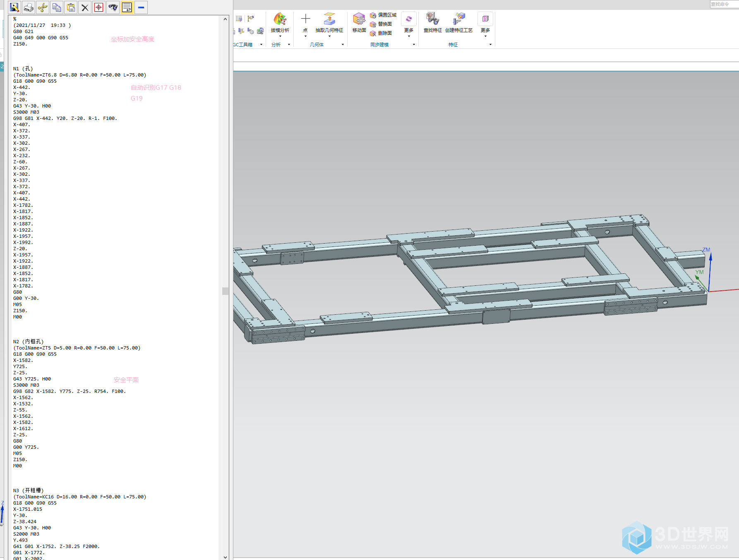Expand the GC工具箱 group dropdown arrow

coord(261,45)
